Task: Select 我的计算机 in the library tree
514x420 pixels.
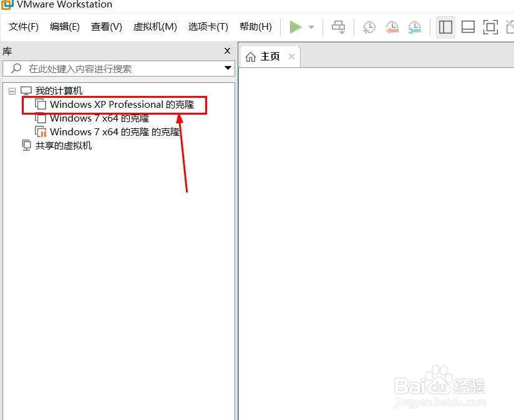Action: tap(59, 91)
